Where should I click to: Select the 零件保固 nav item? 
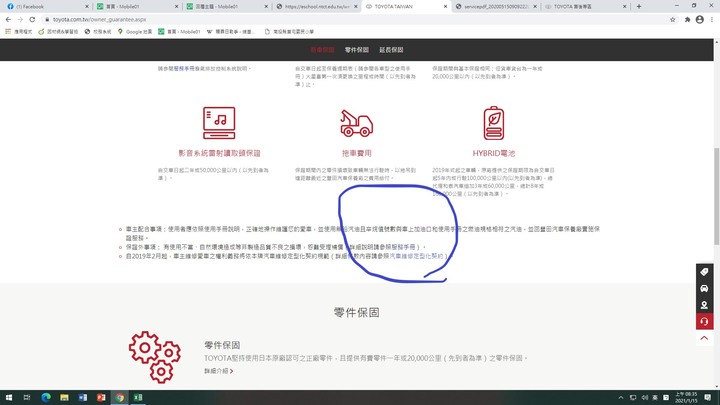click(x=357, y=50)
